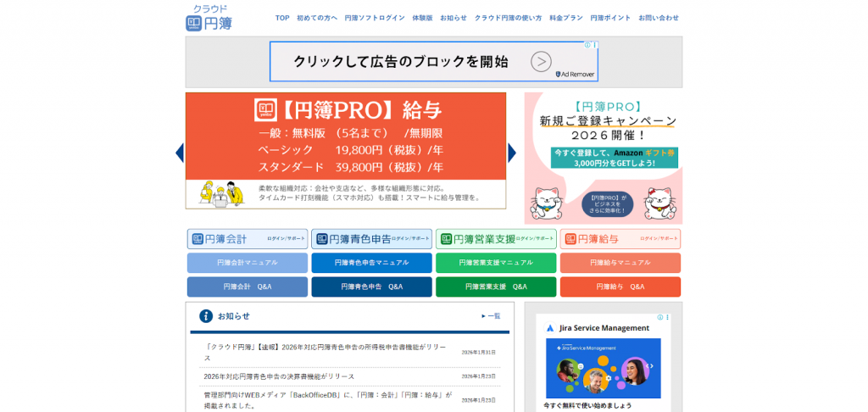Show previous slide with left carousel arrow
This screenshot has width=868, height=412.
tap(180, 153)
